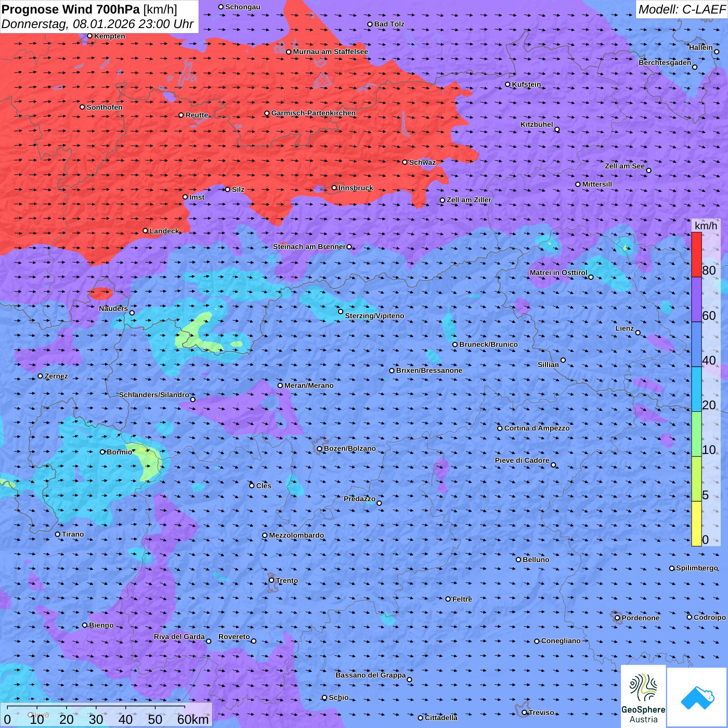Click the 'Murnau am Staffelsee' label
This screenshot has height=728, width=728.
click(330, 51)
